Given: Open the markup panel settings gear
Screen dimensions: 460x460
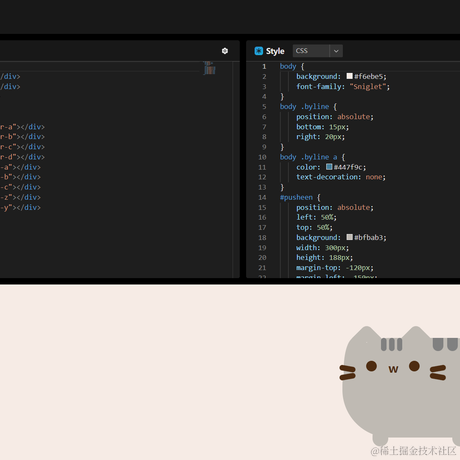Looking at the screenshot, I should tap(225, 51).
